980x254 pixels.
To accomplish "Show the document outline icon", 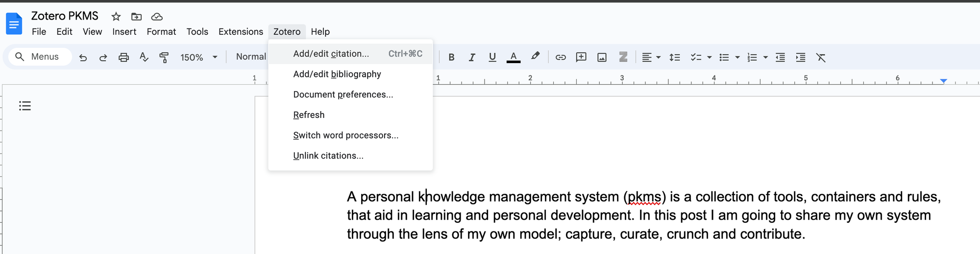I will click(25, 106).
